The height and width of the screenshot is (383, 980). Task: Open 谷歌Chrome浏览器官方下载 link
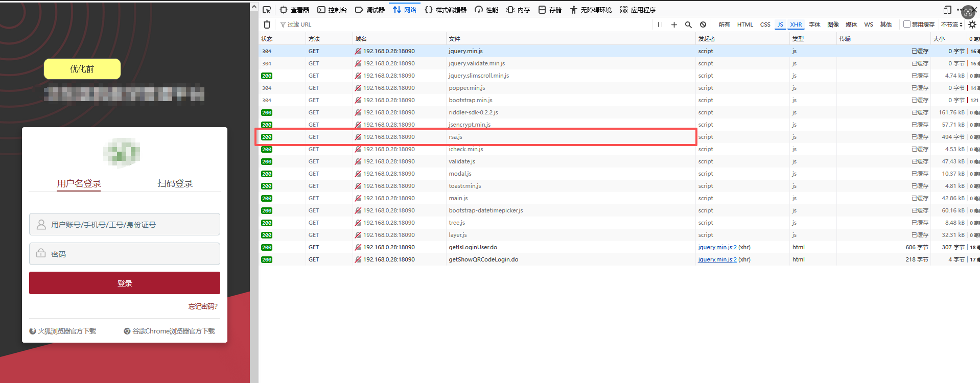169,331
